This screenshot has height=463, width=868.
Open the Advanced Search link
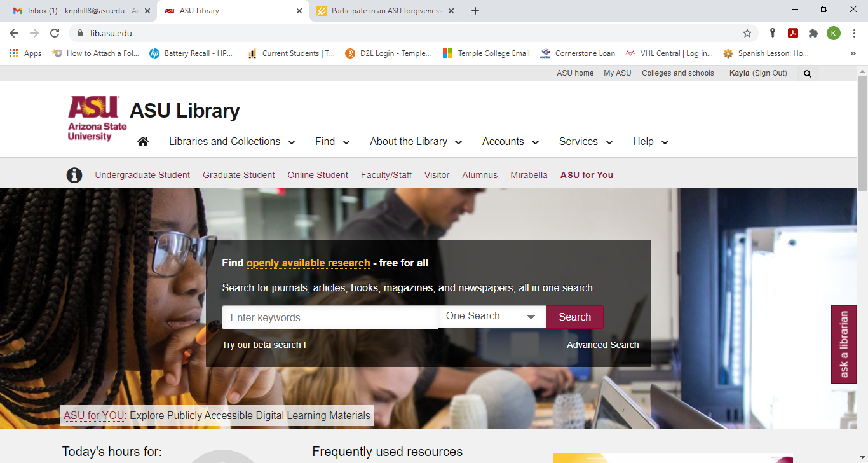point(602,345)
